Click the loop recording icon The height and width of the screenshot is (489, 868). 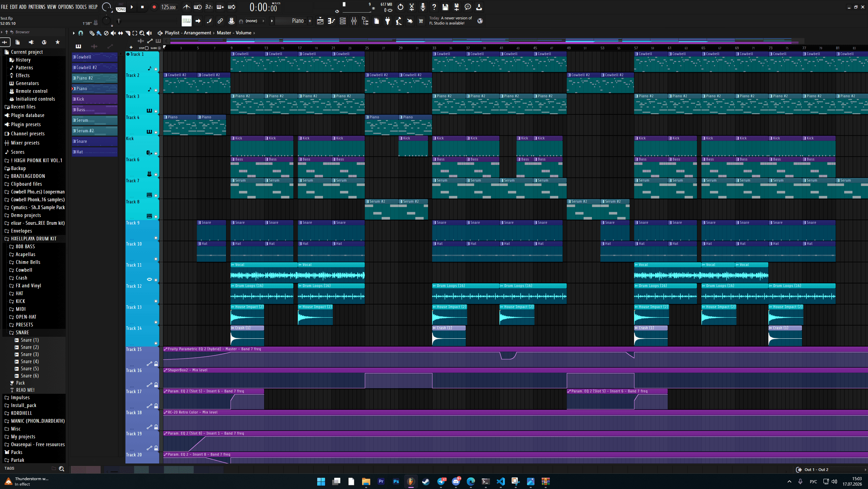pos(232,7)
